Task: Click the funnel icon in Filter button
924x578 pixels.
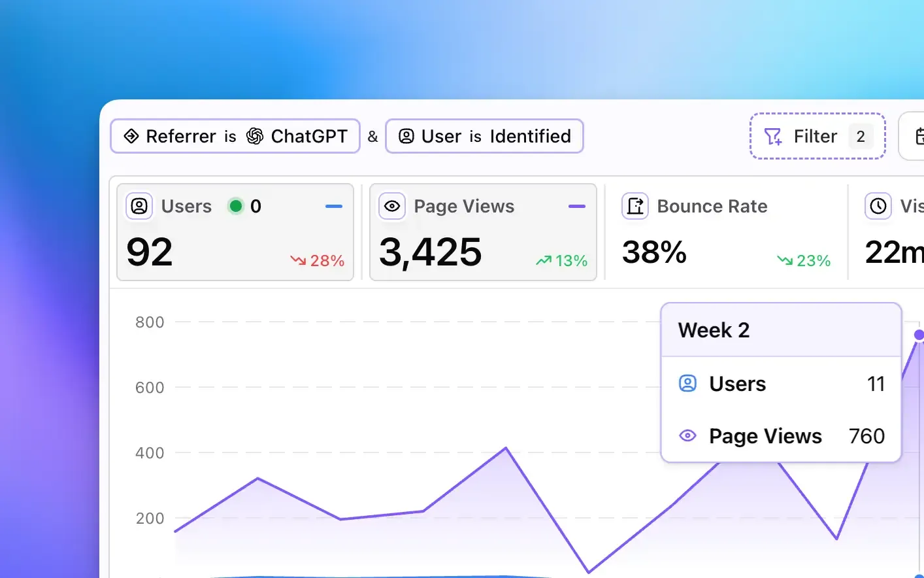Action: 773,137
